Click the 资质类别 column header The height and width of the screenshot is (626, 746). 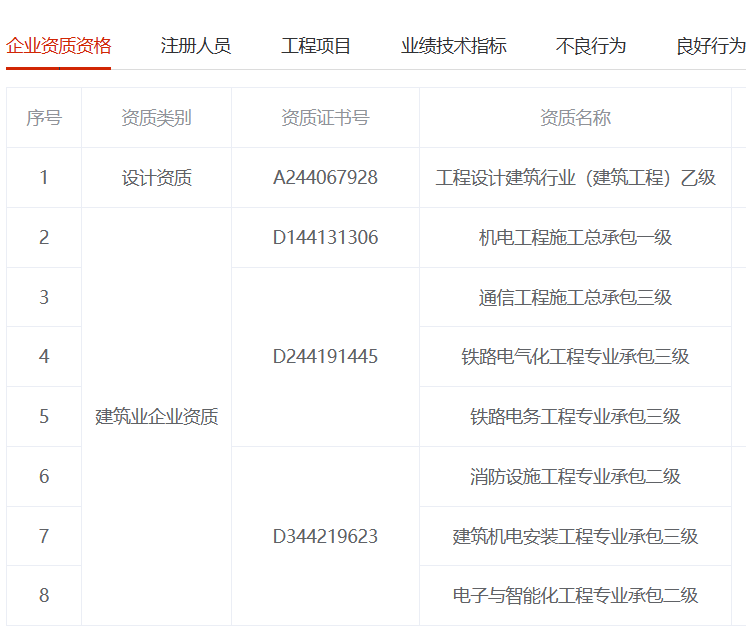tap(156, 118)
